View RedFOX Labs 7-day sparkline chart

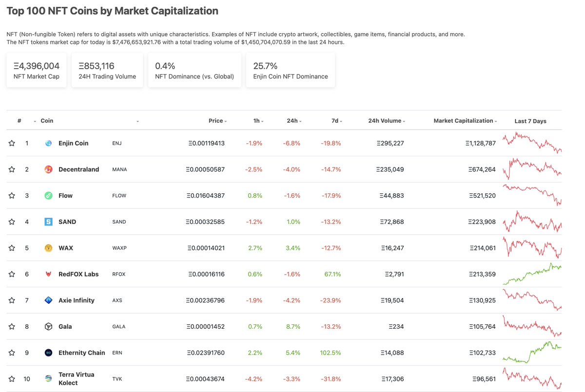click(532, 274)
